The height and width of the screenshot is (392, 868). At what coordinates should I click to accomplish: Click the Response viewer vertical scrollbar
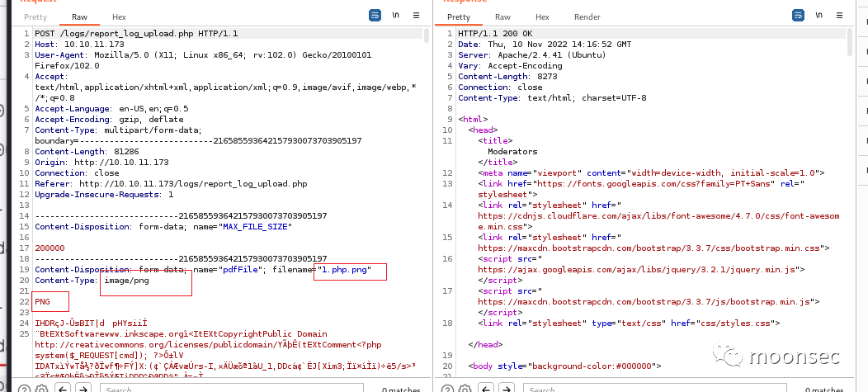[x=850, y=42]
